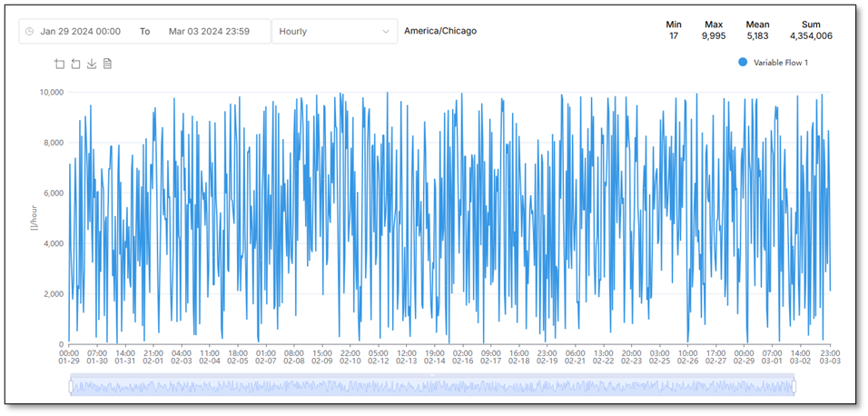The image size is (868, 416).
Task: Click the mini-chart data zoom bar
Action: click(432, 386)
